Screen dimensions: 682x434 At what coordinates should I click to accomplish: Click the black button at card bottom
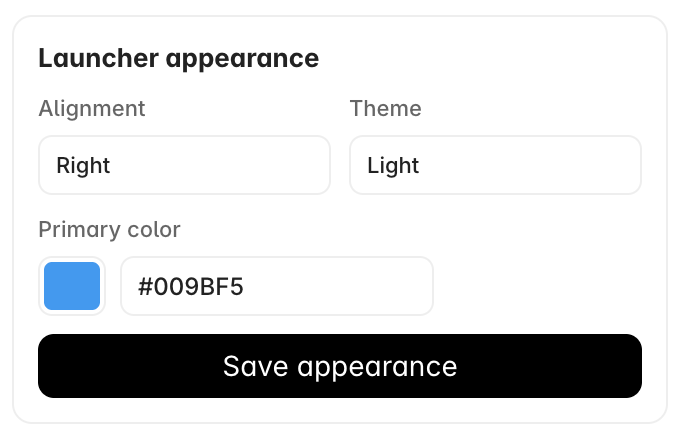[340, 366]
